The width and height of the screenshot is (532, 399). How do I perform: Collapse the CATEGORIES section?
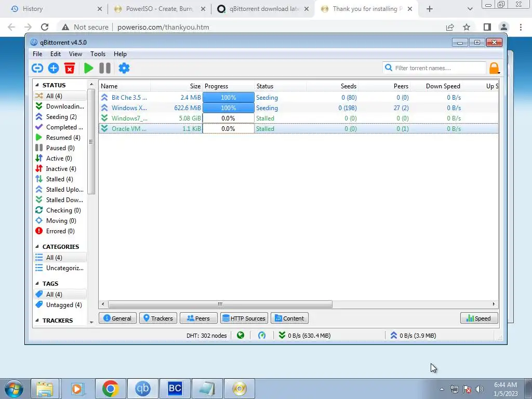click(x=37, y=247)
